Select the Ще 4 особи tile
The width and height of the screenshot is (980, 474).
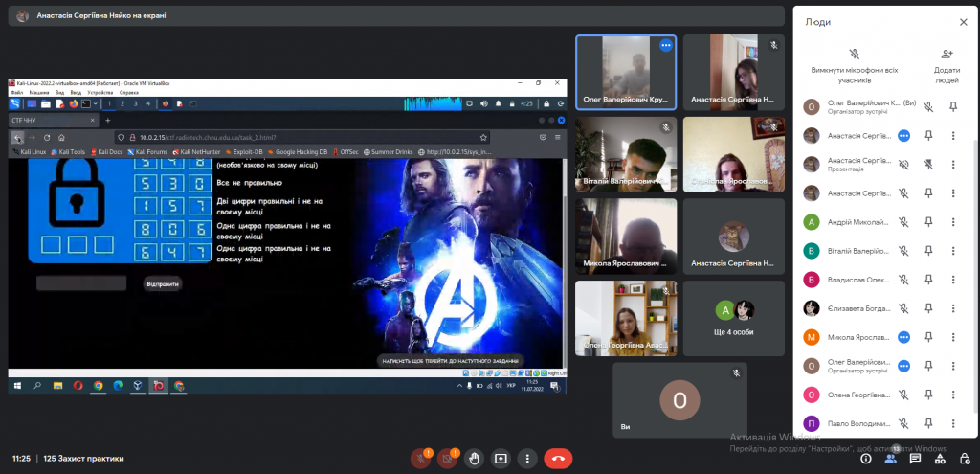click(734, 318)
